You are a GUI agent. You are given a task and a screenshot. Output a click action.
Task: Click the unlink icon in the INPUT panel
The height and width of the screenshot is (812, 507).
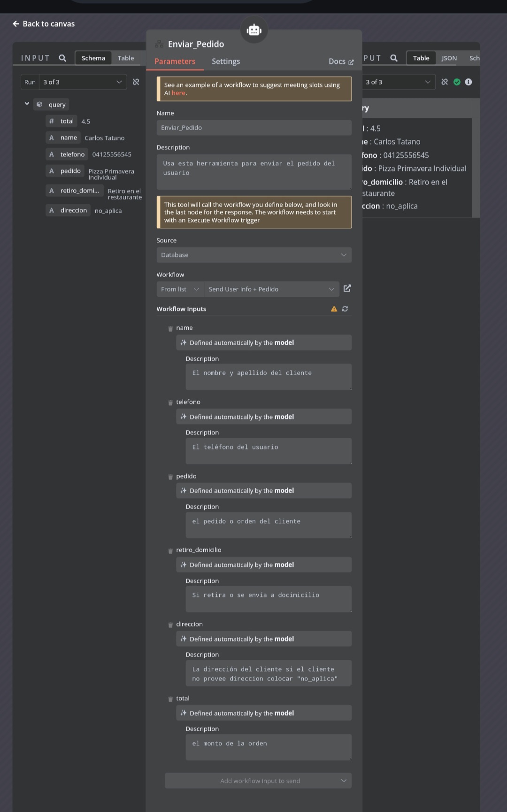click(136, 82)
